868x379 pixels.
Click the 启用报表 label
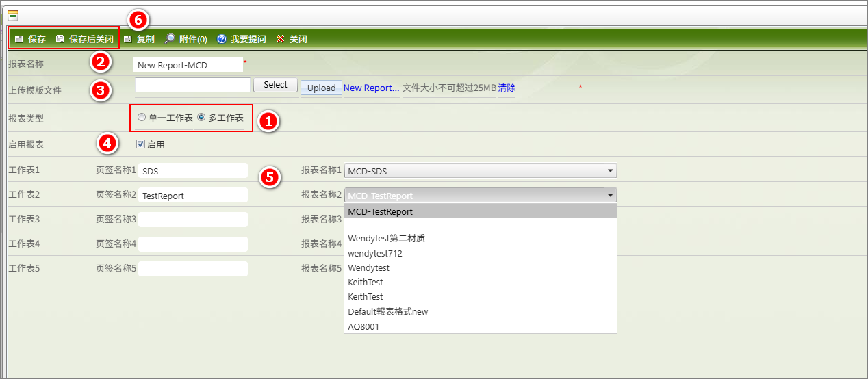26,144
